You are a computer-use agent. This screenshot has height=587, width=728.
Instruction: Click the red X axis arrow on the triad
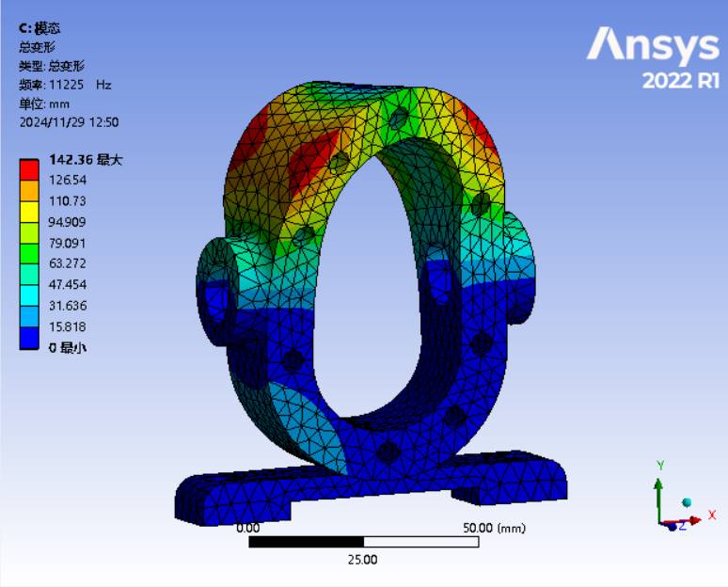696,519
